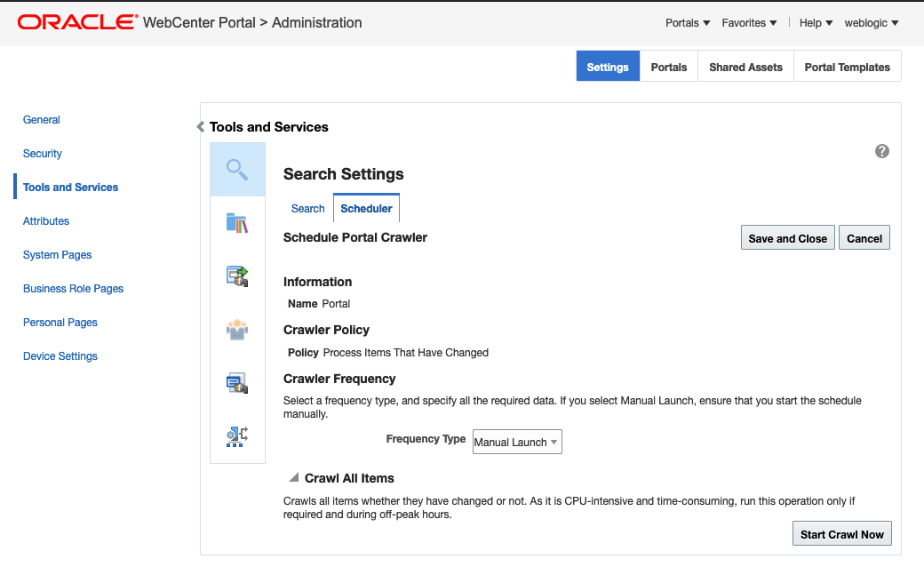
Task: Click the WebCenter Portal title text
Action: pyautogui.click(x=199, y=22)
